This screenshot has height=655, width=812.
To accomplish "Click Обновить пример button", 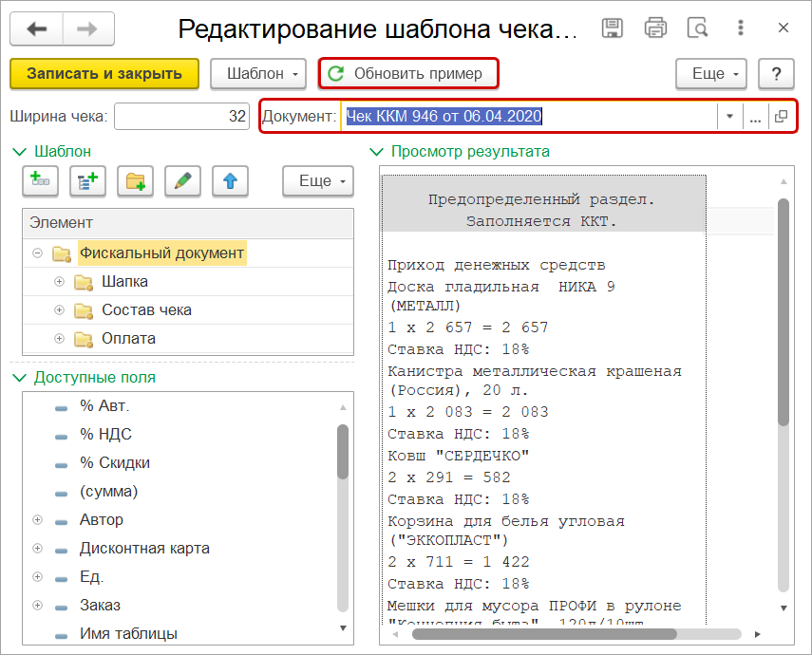I will (408, 73).
